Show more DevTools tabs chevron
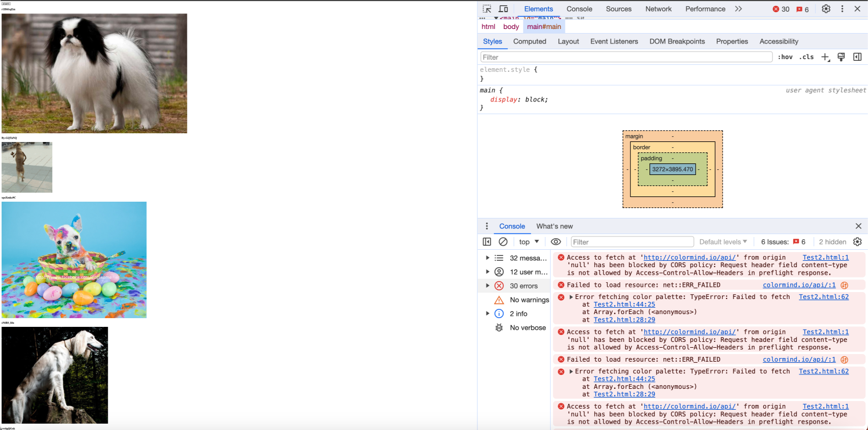The image size is (868, 430). coord(738,9)
